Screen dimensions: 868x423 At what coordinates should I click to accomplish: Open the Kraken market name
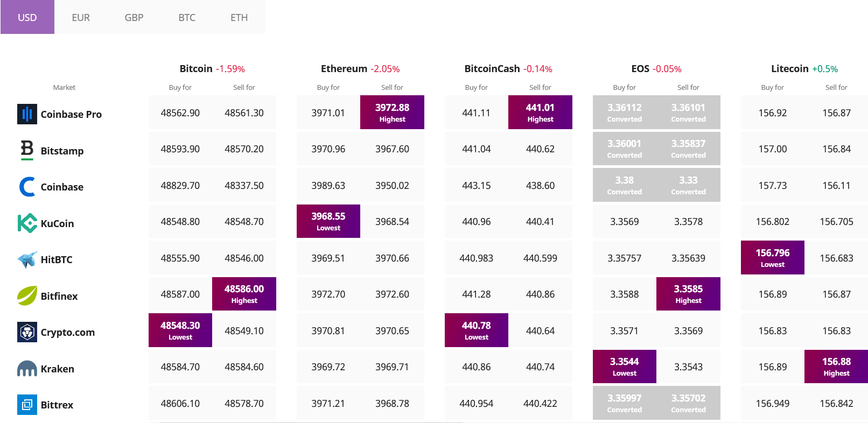click(x=58, y=369)
